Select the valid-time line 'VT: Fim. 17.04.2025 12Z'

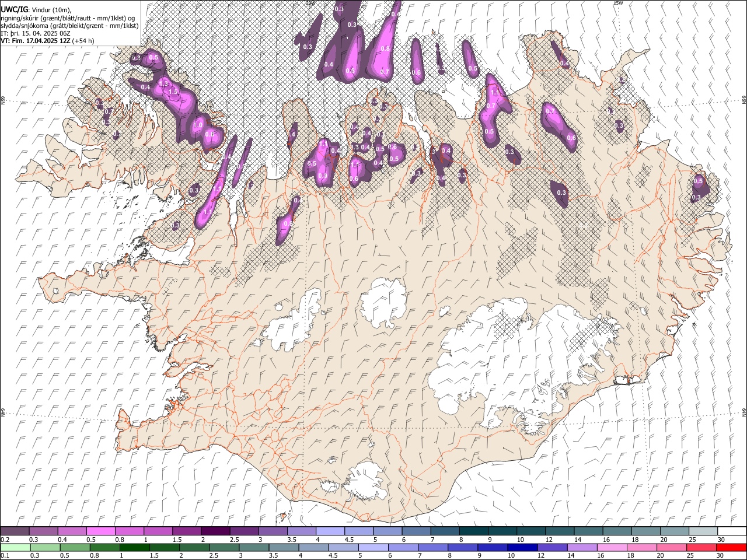(x=36, y=41)
